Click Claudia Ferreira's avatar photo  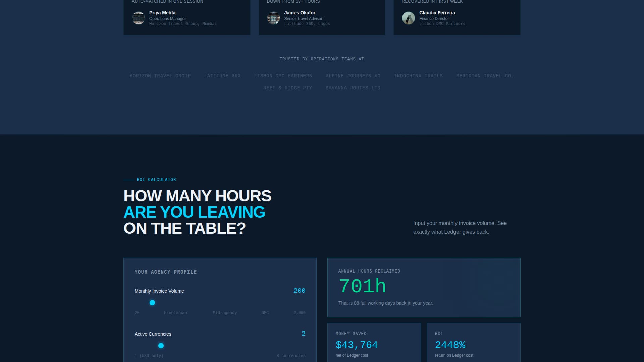pos(408,18)
